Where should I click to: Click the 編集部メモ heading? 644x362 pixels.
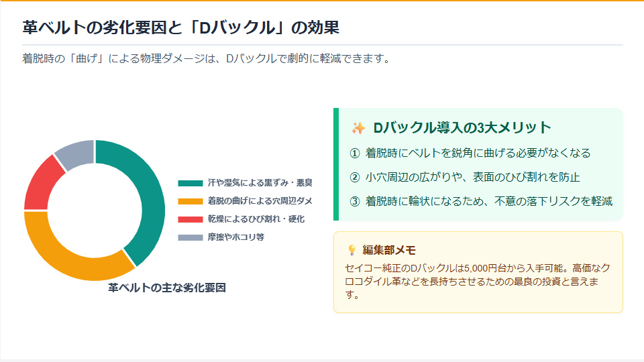[x=389, y=250]
